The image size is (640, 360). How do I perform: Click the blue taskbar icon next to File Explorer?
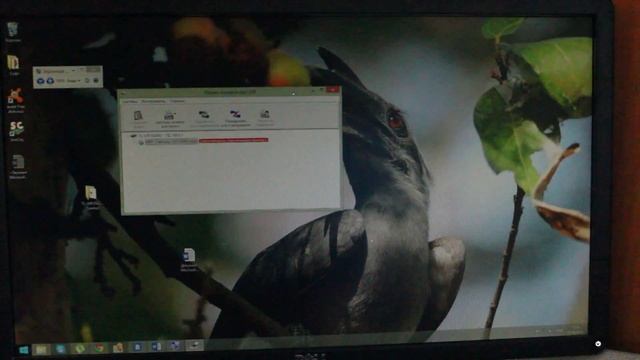[60, 349]
